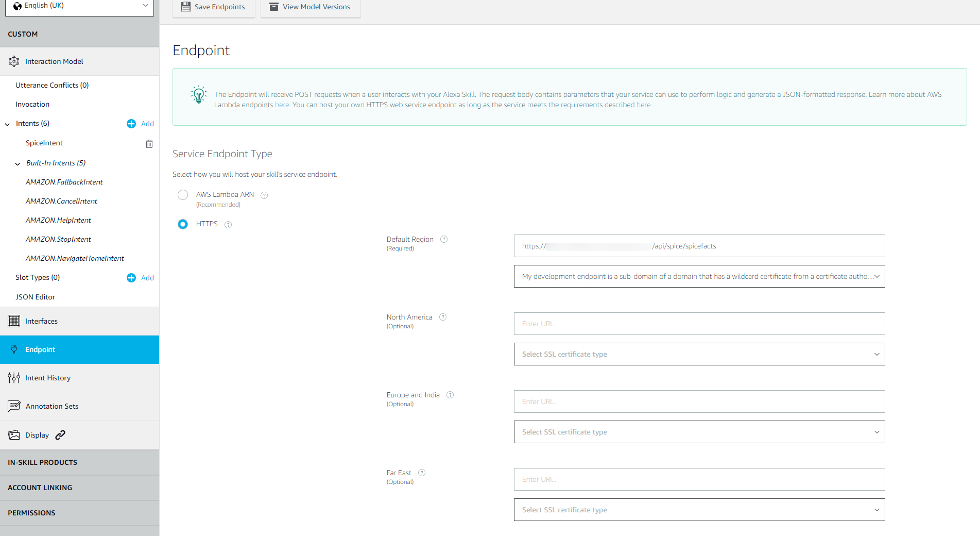Click the plus icon beside Slot Types Add

coord(131,278)
